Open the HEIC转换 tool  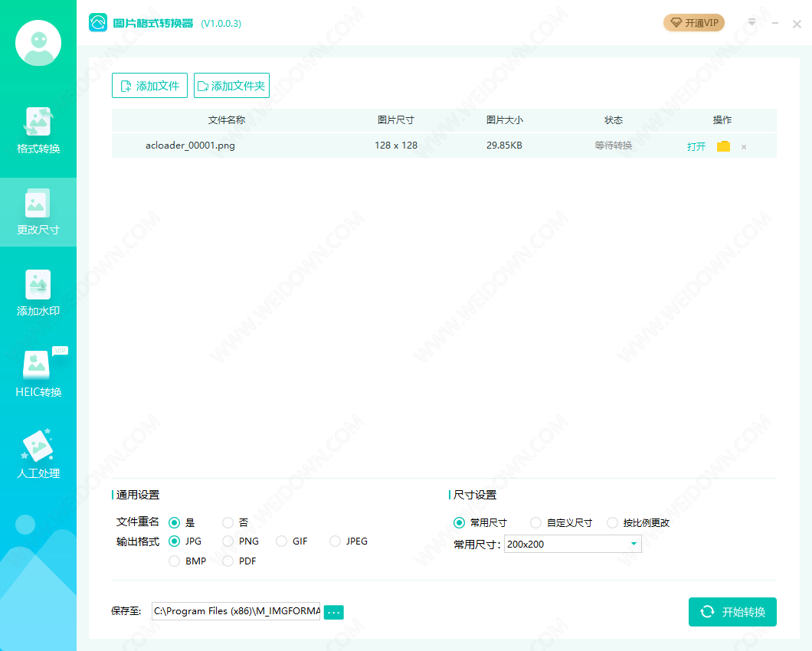[38, 374]
